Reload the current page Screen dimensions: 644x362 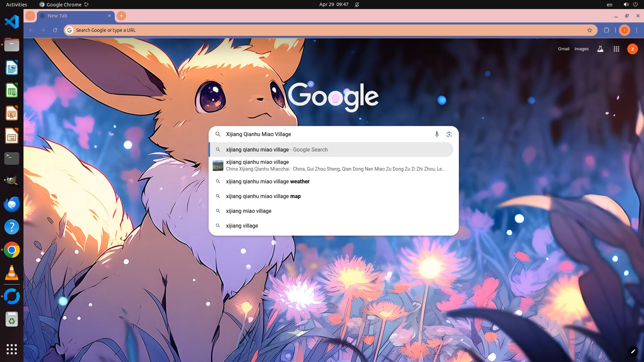(x=55, y=30)
